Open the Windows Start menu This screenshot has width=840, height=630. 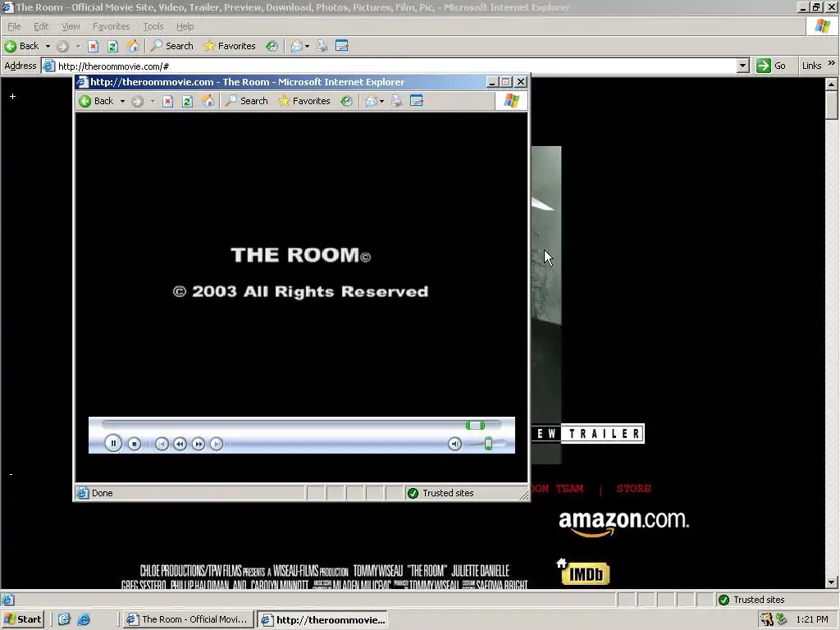(22, 619)
